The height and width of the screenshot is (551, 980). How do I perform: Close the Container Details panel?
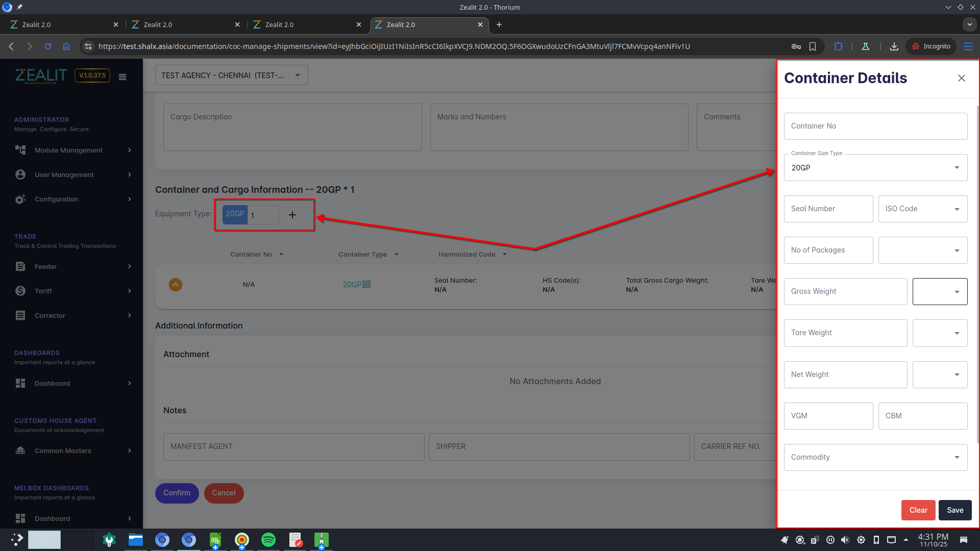click(x=962, y=78)
